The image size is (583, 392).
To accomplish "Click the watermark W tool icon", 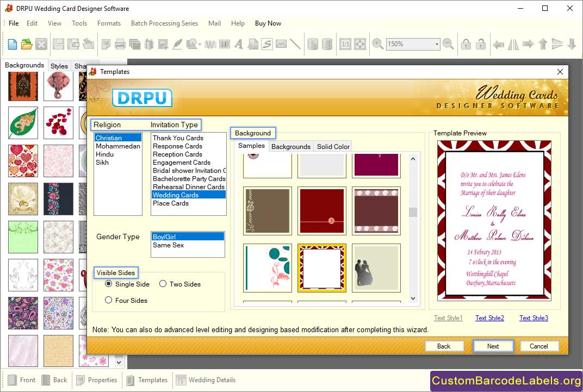I will tap(210, 44).
